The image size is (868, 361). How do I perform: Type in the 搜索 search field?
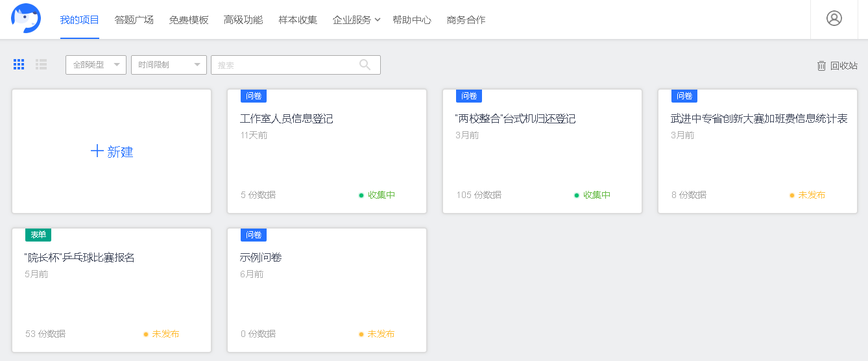click(285, 65)
